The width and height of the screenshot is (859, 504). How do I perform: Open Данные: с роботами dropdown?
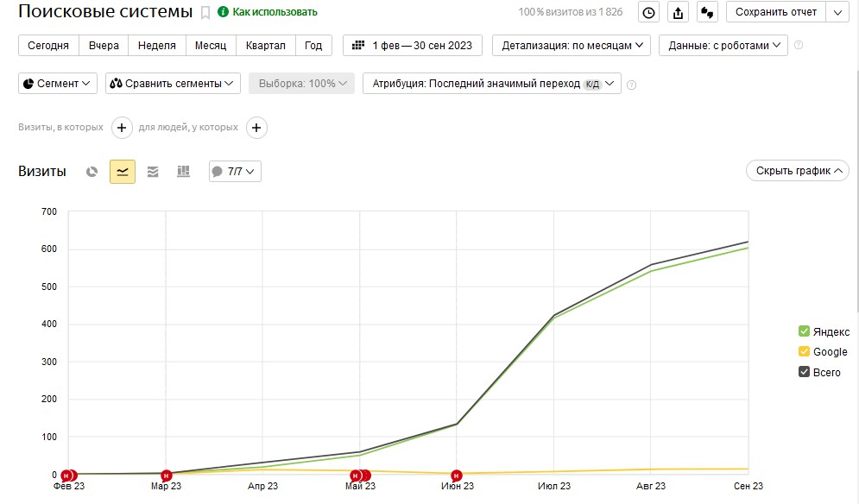tap(723, 46)
